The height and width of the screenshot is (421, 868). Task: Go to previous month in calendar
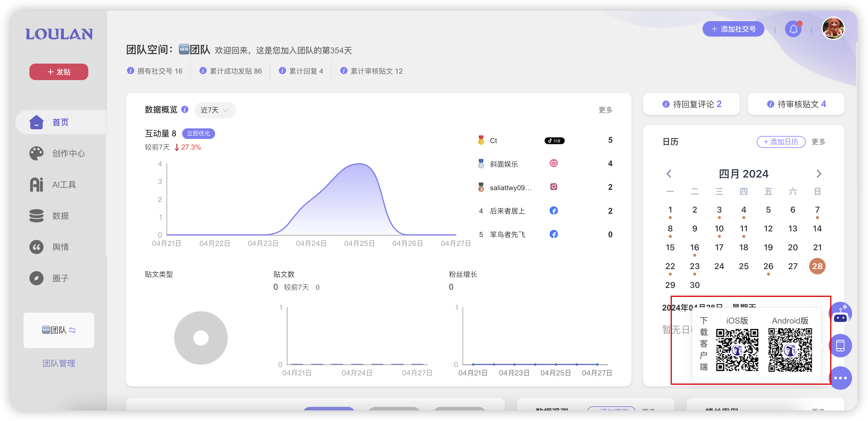coord(669,174)
